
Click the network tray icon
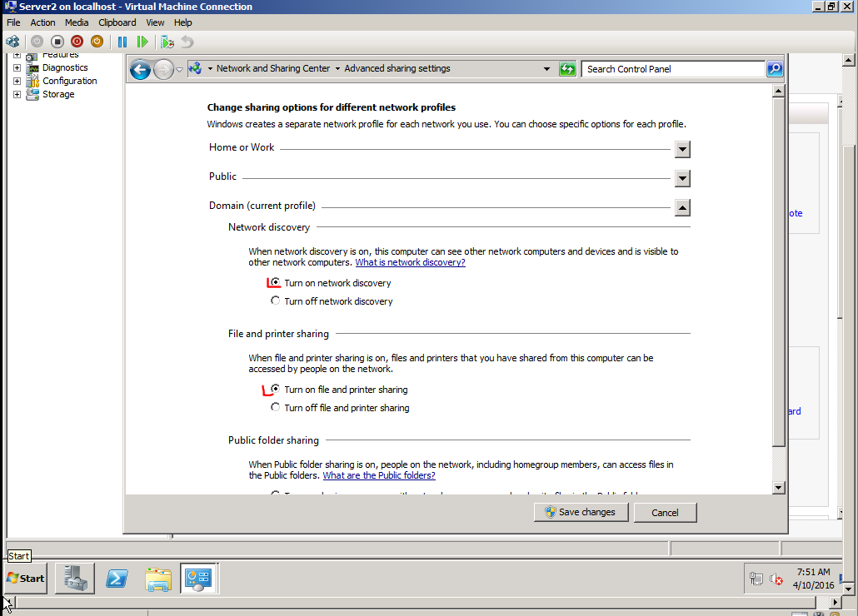(x=756, y=579)
